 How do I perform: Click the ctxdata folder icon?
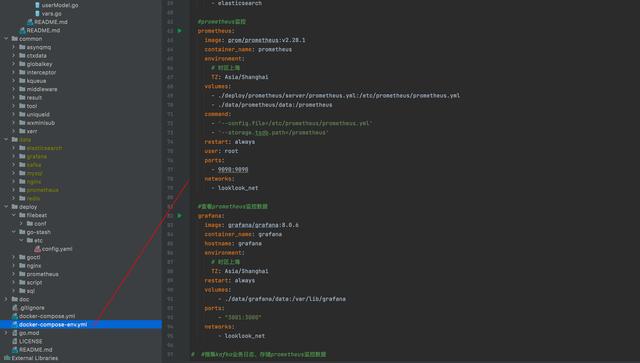(22, 56)
